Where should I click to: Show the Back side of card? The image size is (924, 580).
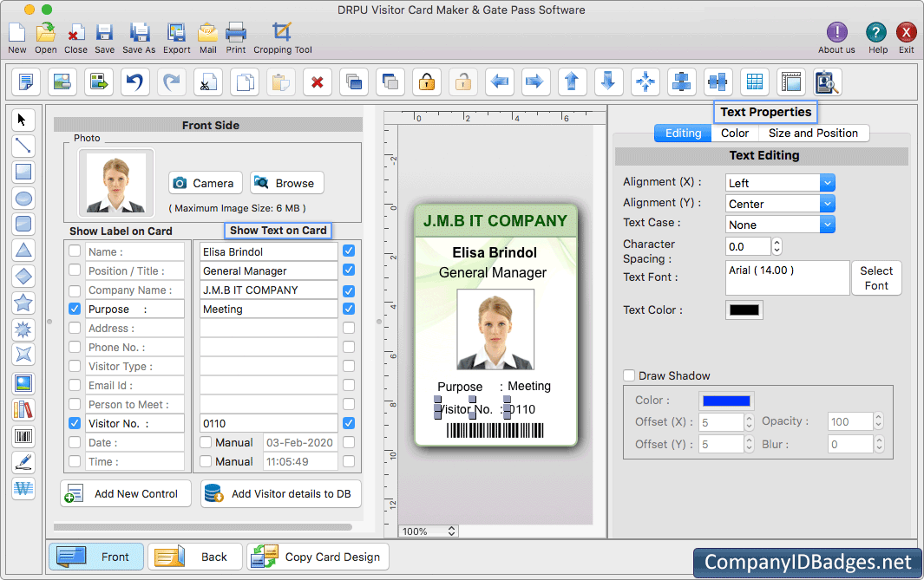click(195, 557)
